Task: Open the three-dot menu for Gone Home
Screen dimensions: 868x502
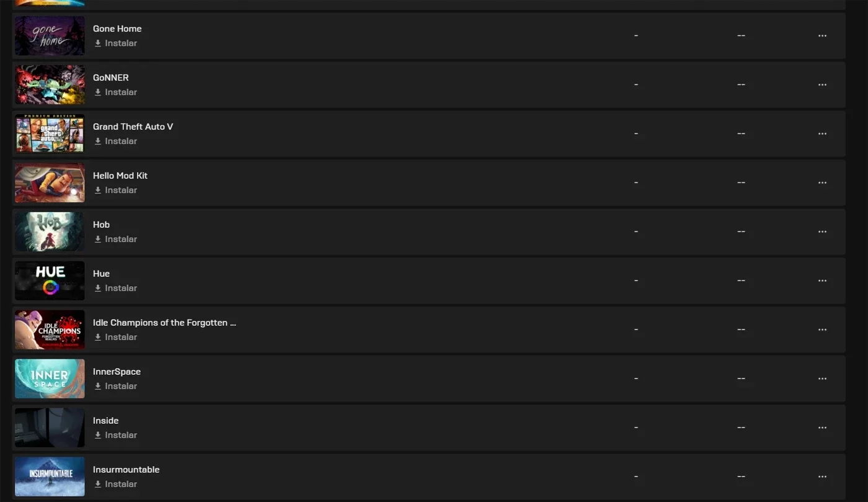Action: [822, 36]
